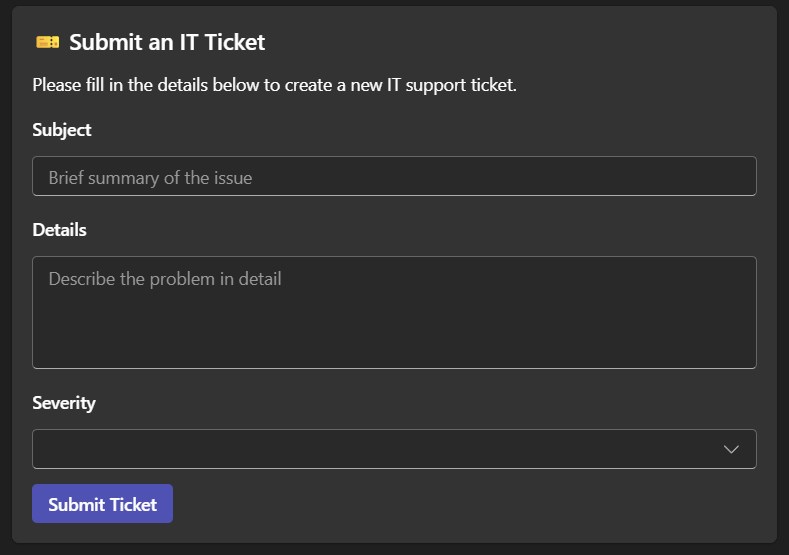The height and width of the screenshot is (555, 789).
Task: Click the right end of the Subject field
Action: (x=720, y=176)
